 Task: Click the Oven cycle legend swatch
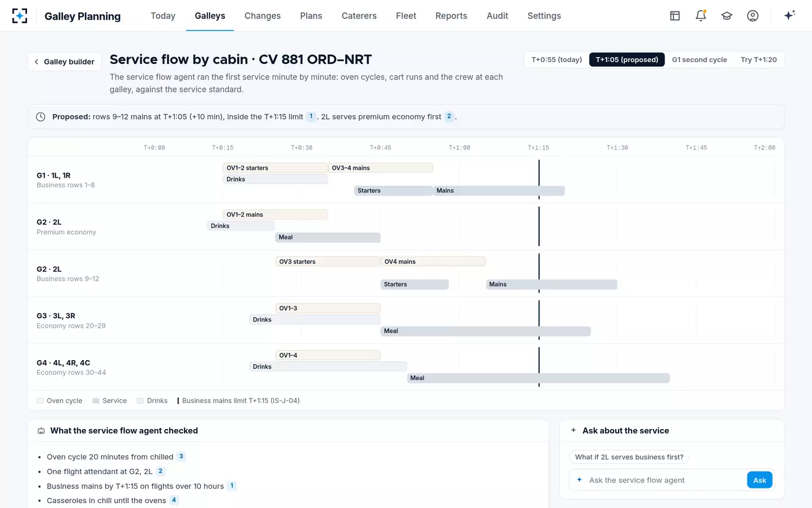tap(40, 401)
